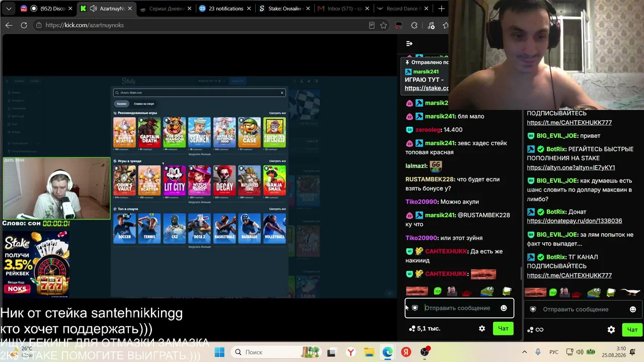
Task: Open File Explorer from the taskbar
Action: point(369,352)
